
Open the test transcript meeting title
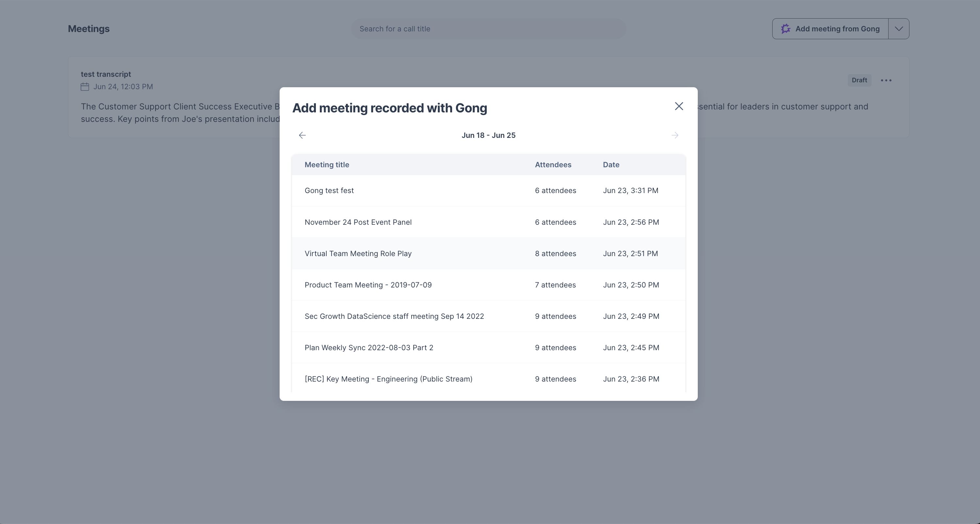[x=106, y=74]
